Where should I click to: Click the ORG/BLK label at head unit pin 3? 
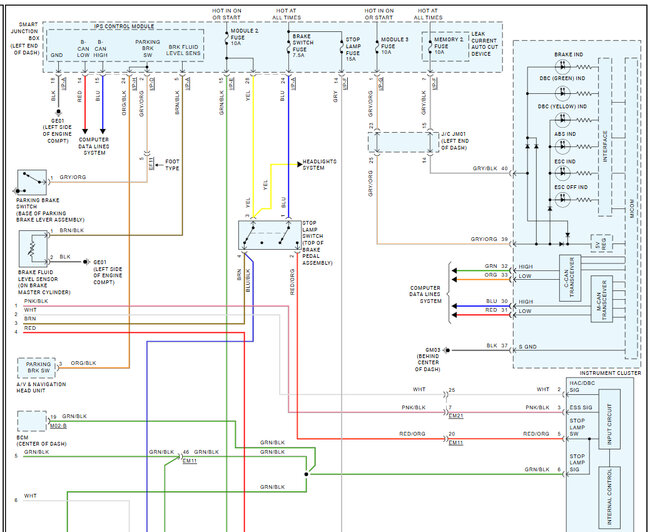[83, 363]
